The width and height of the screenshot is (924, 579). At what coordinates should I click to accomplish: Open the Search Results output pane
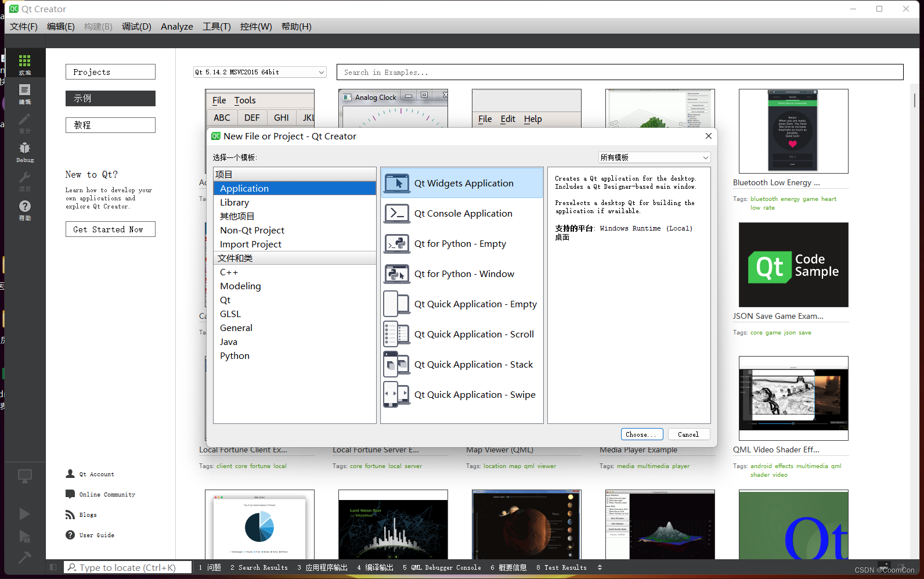(x=259, y=567)
